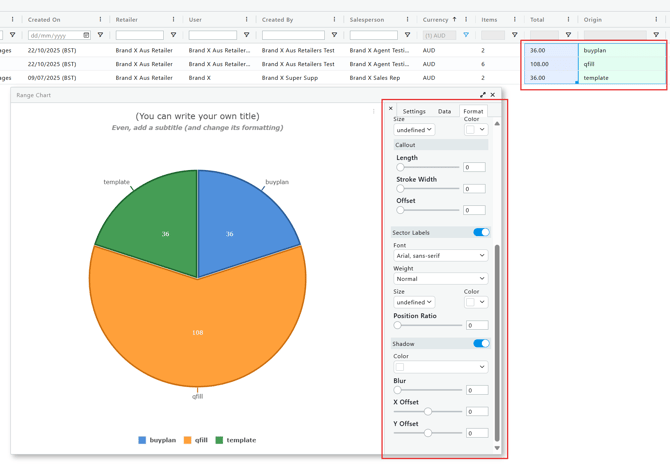Maximize the Range Chart window
This screenshot has height=465, width=670.
[483, 95]
